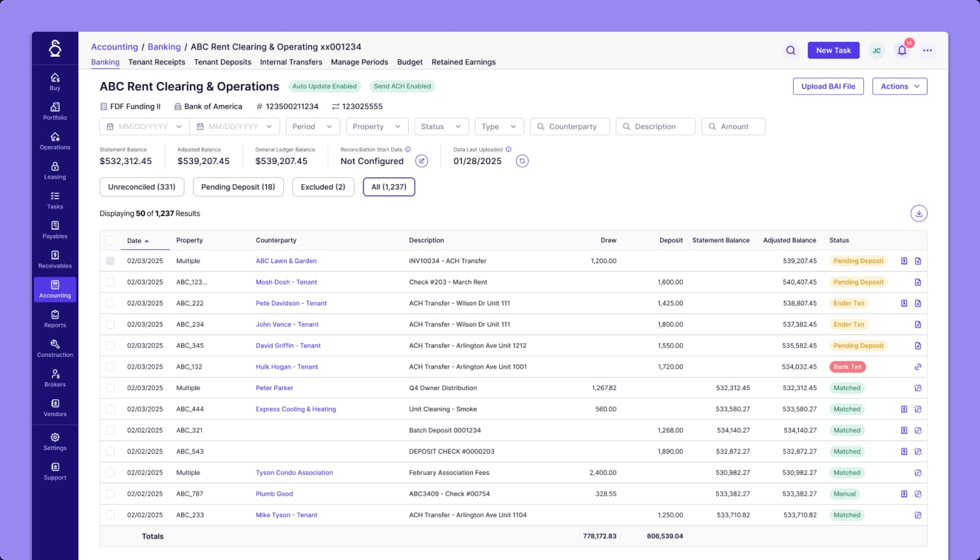
Task: Open notifications via the bell icon
Action: pos(902,49)
